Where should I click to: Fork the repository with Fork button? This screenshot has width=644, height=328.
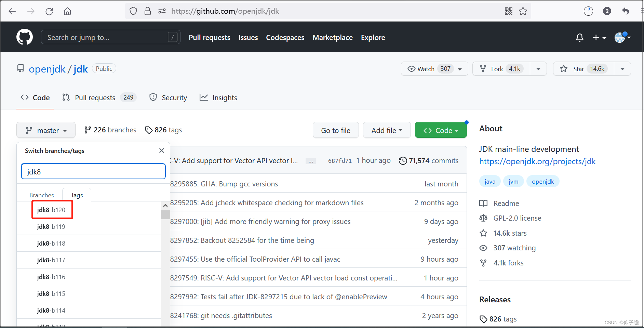[501, 69]
